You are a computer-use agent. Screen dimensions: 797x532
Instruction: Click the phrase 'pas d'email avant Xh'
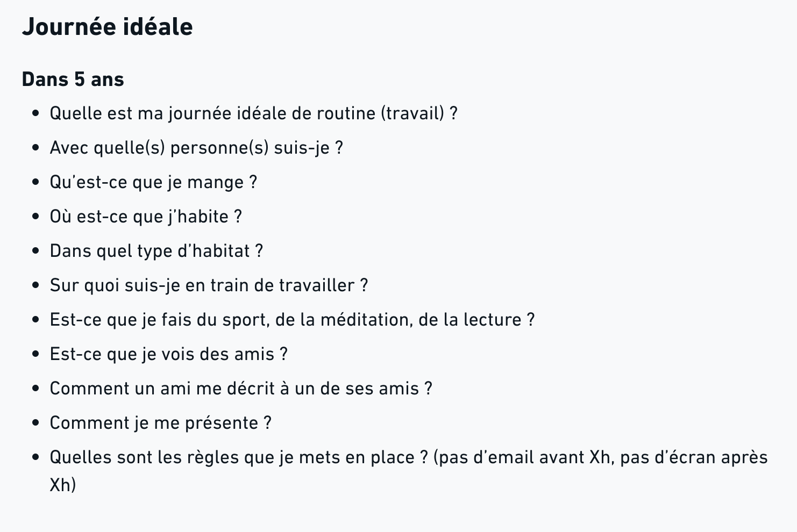click(525, 457)
